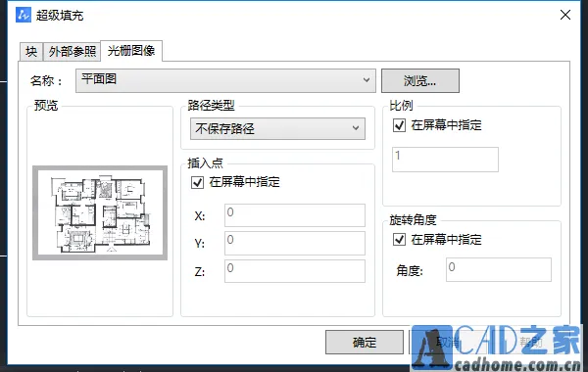Click the Y coordinate input field
Viewport: 588px width, 372px height.
tap(295, 243)
